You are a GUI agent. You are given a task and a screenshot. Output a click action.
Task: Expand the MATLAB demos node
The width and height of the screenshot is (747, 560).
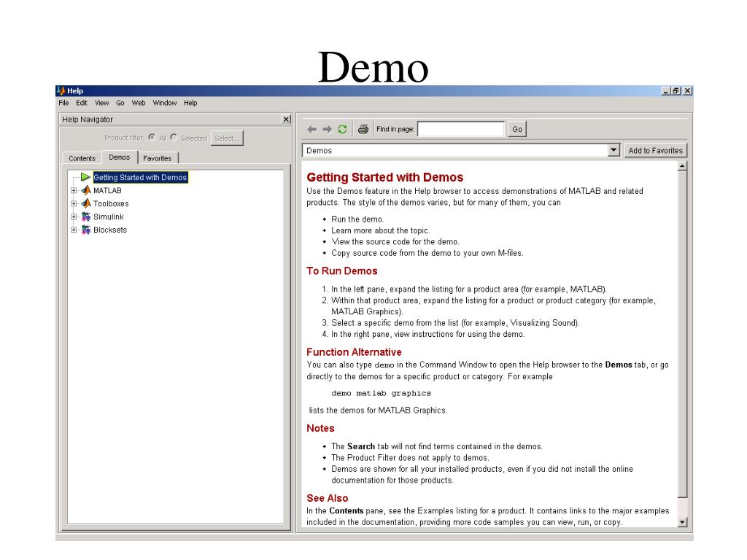point(74,190)
